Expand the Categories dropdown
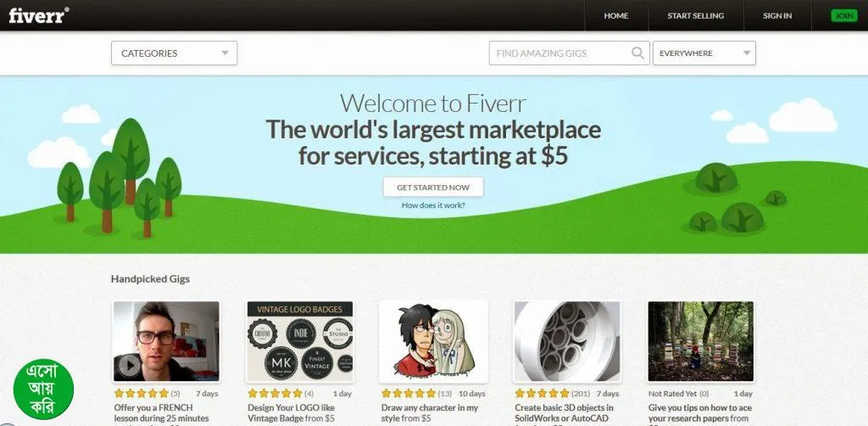 [175, 53]
